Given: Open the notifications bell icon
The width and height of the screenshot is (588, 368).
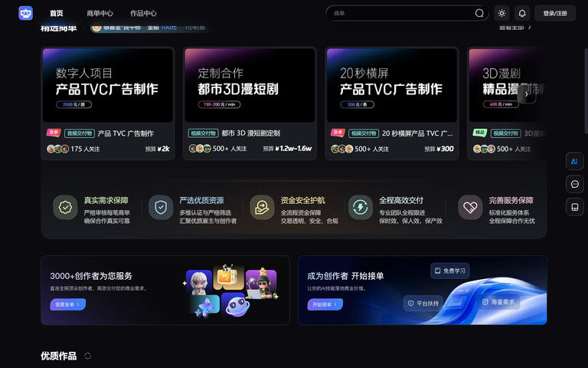Looking at the screenshot, I should click(x=522, y=13).
